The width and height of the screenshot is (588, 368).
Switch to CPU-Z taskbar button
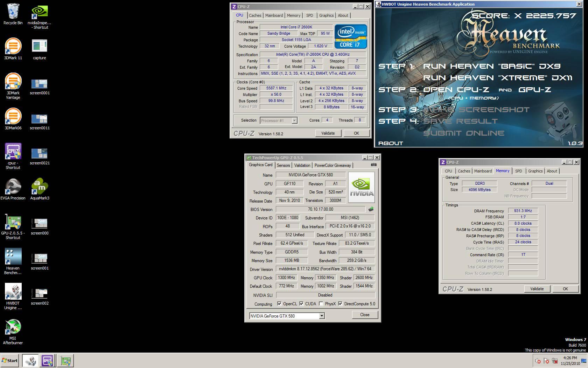pos(48,360)
